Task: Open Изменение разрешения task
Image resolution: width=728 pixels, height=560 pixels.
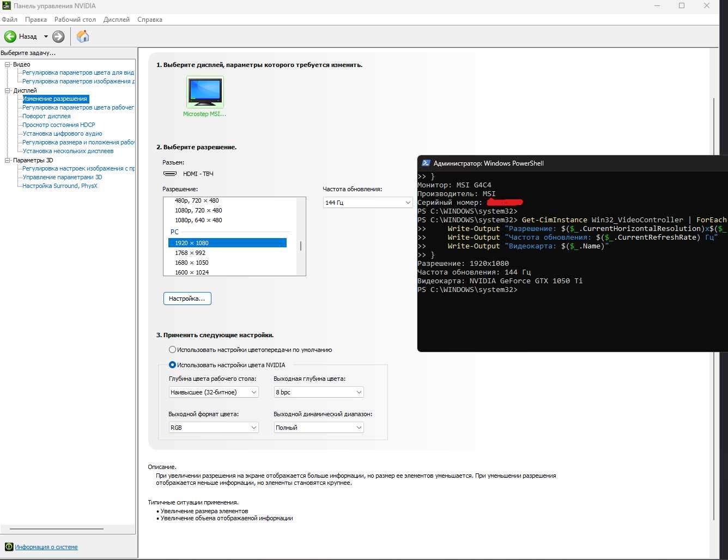Action: coord(55,99)
